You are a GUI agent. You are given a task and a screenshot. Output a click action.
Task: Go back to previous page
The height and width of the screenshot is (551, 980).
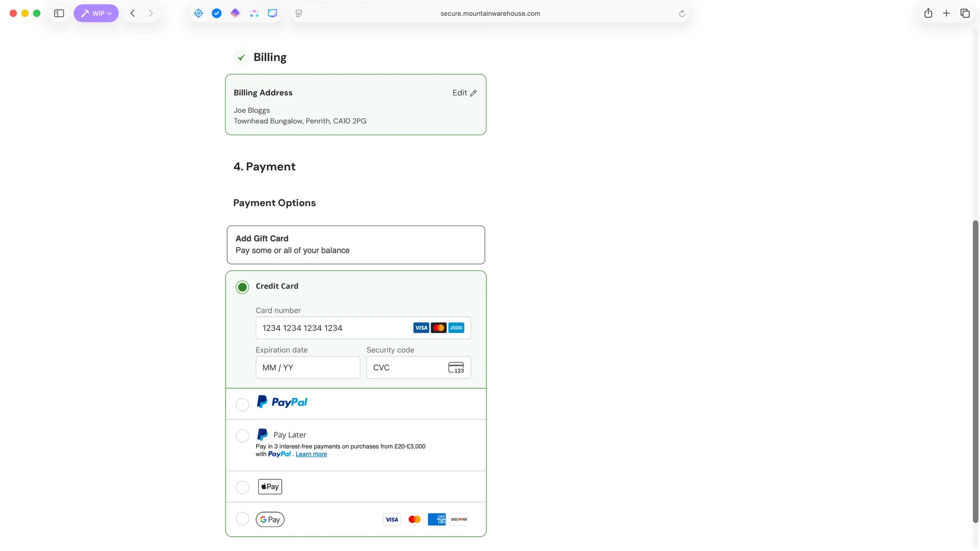pyautogui.click(x=133, y=13)
